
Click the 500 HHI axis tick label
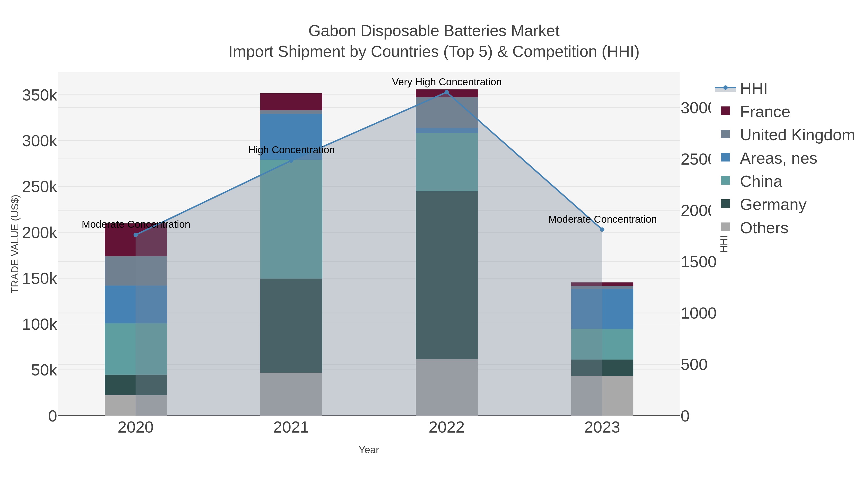pyautogui.click(x=694, y=365)
